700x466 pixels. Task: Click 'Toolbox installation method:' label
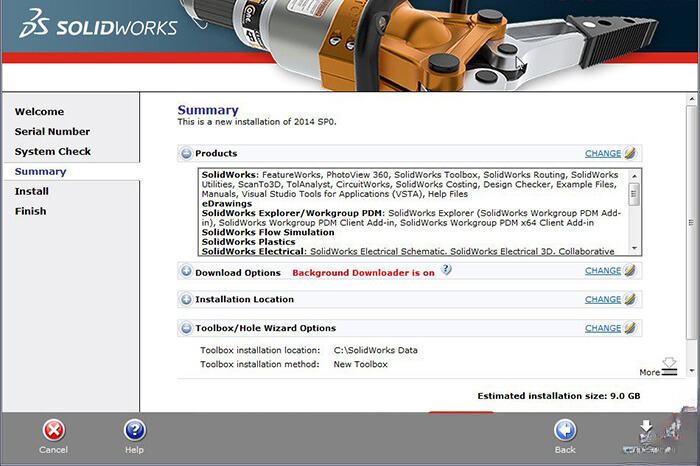point(260,364)
